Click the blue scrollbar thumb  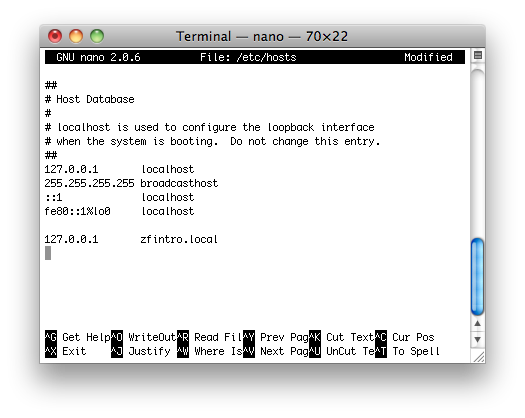click(477, 277)
